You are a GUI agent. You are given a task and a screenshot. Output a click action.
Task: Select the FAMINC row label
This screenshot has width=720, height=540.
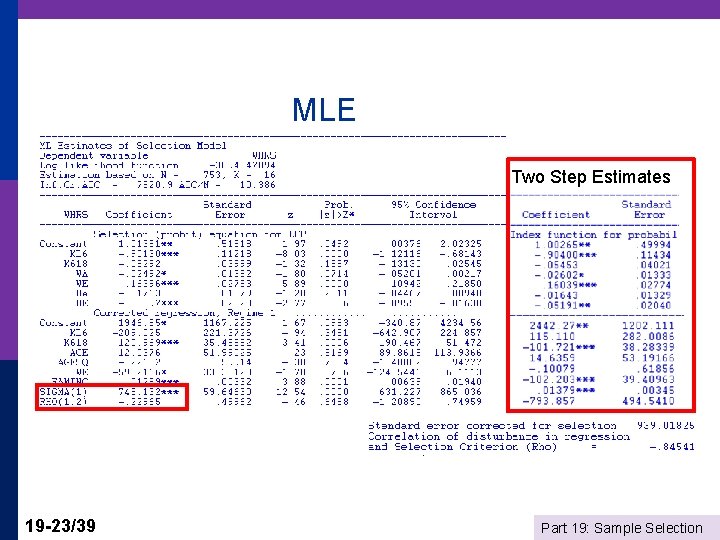pos(70,382)
